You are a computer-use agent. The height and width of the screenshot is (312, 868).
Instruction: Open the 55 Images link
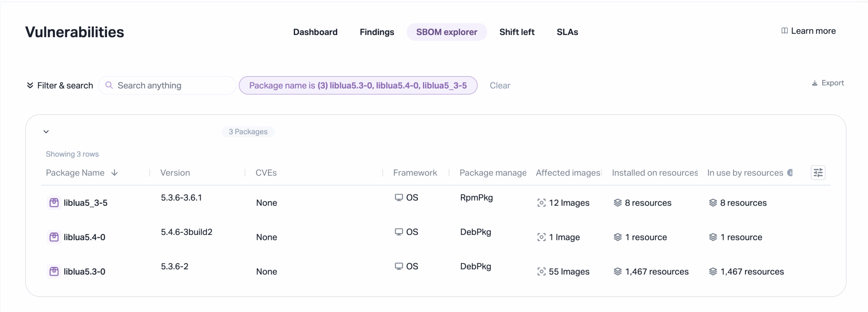(x=569, y=271)
